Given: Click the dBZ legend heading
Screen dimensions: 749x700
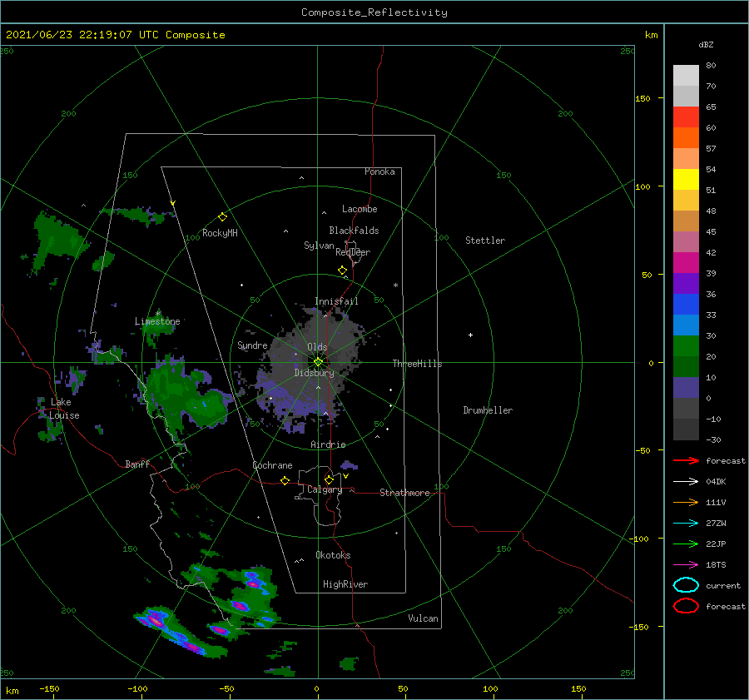Looking at the screenshot, I should coord(706,44).
